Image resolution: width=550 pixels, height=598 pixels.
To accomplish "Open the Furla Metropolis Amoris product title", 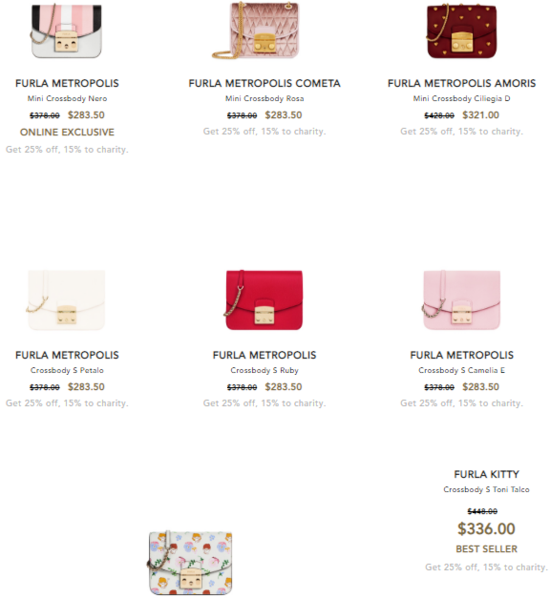I will coord(462,83).
